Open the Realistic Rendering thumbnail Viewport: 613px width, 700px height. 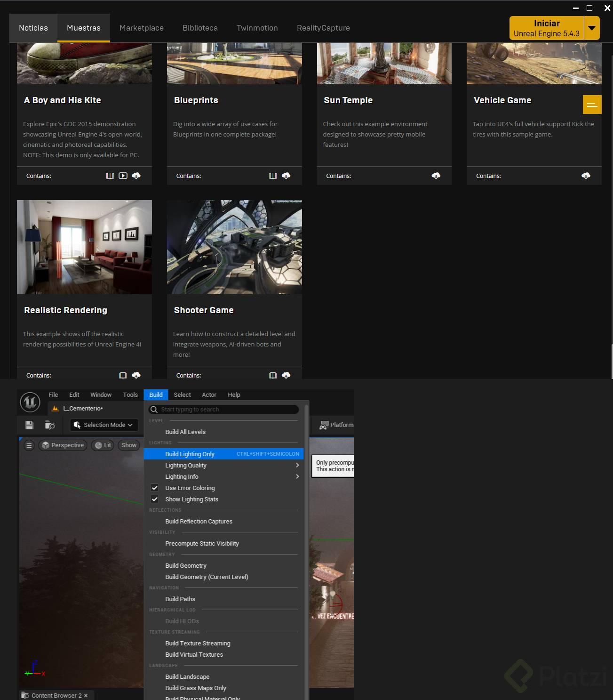pos(84,247)
